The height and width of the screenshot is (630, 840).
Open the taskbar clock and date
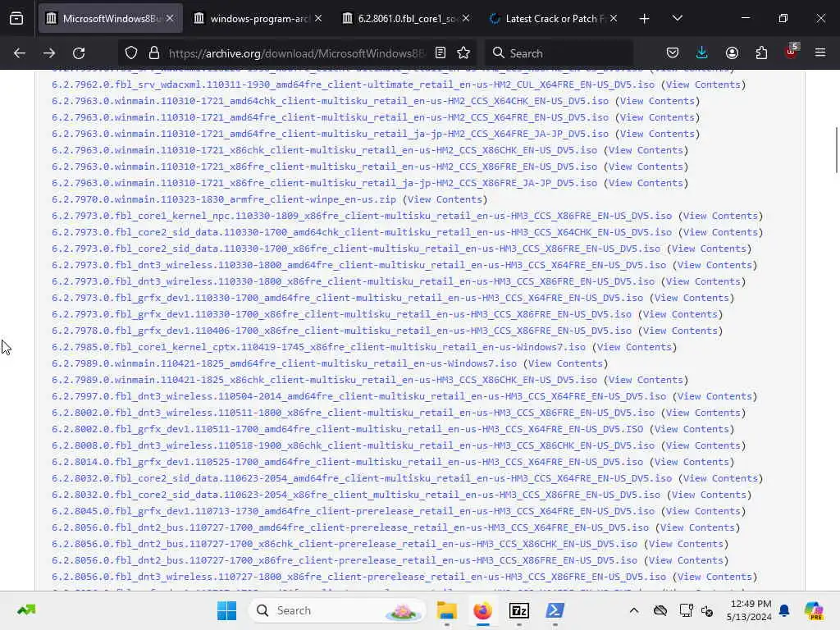point(749,610)
